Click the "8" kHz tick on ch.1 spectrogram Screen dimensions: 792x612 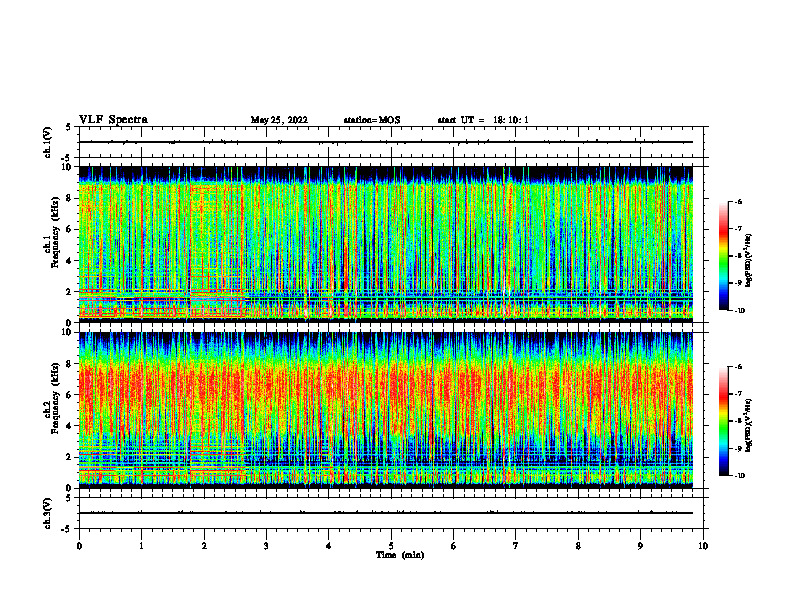tap(70, 198)
